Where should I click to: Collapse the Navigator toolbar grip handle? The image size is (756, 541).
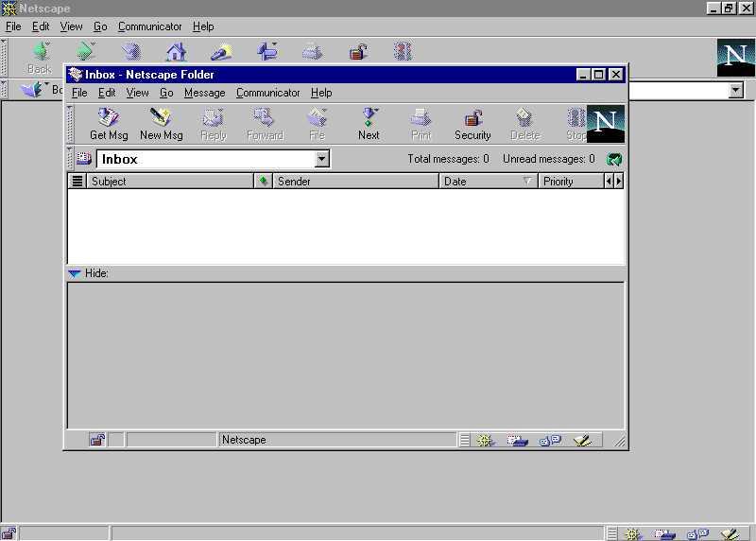click(4, 58)
